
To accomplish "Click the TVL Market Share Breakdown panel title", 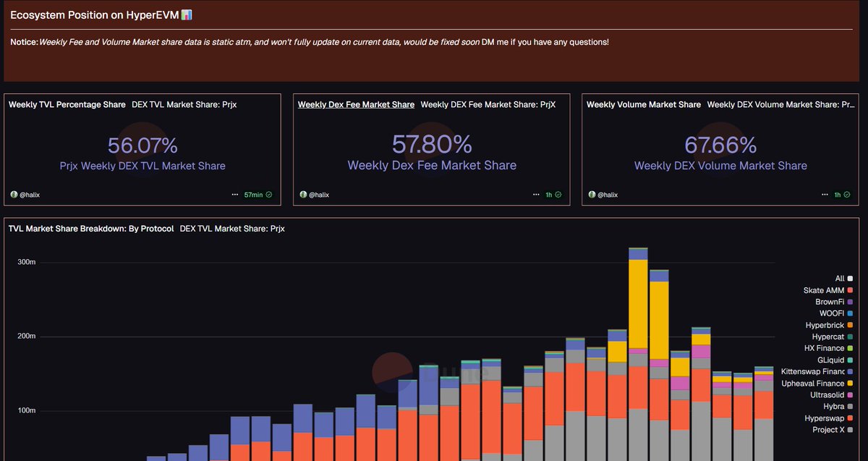I will point(90,228).
